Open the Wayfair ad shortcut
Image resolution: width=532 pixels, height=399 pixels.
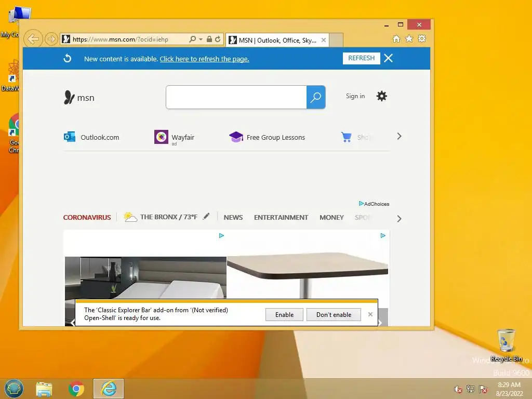175,137
